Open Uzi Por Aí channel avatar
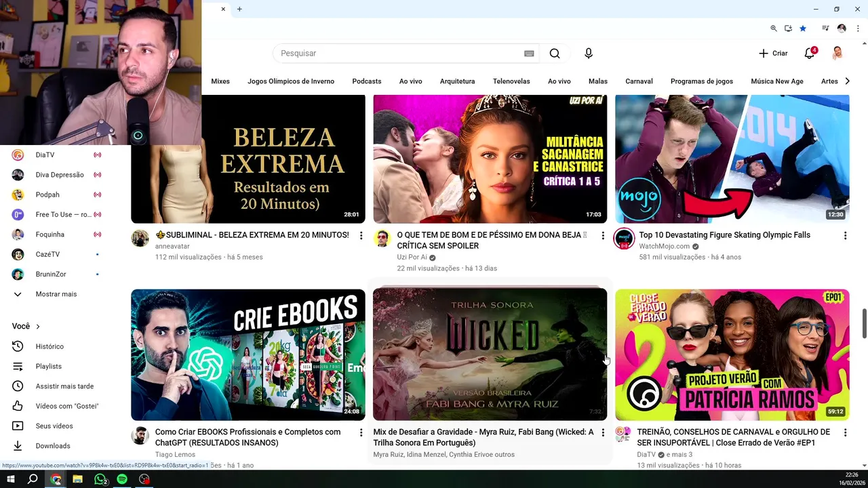 (x=382, y=239)
